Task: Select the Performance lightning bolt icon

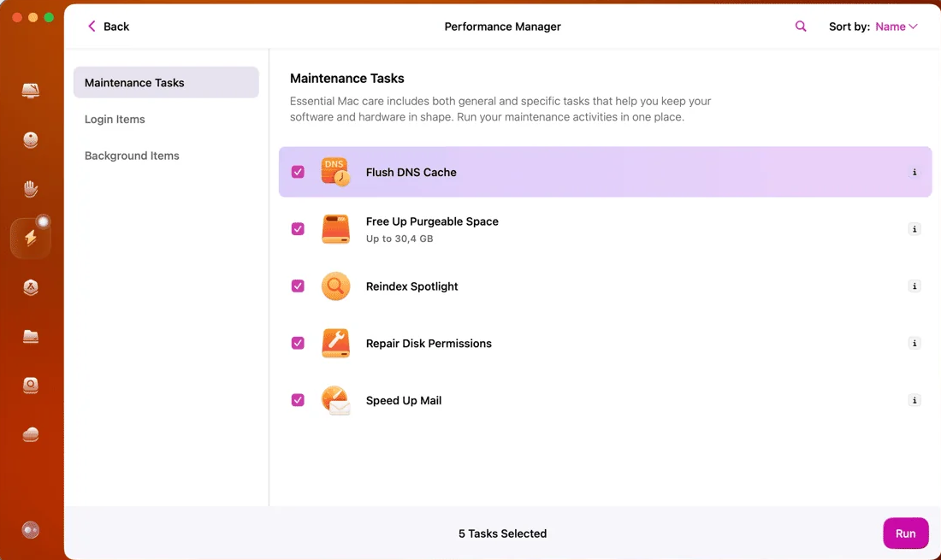Action: [31, 238]
